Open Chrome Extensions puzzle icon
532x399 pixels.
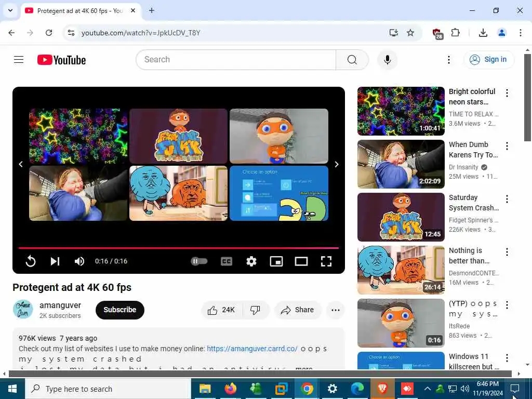pos(455,33)
